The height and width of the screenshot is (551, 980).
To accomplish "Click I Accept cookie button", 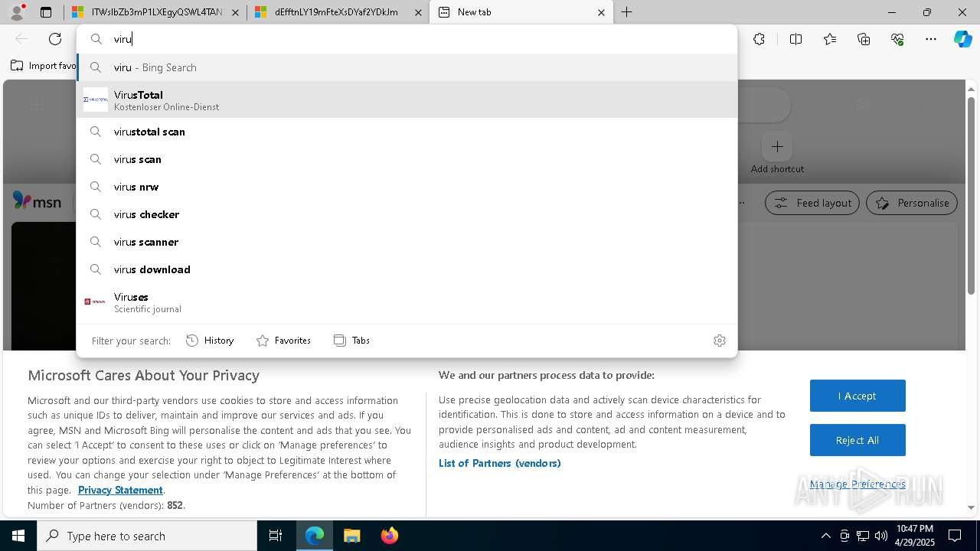I will coord(857,396).
